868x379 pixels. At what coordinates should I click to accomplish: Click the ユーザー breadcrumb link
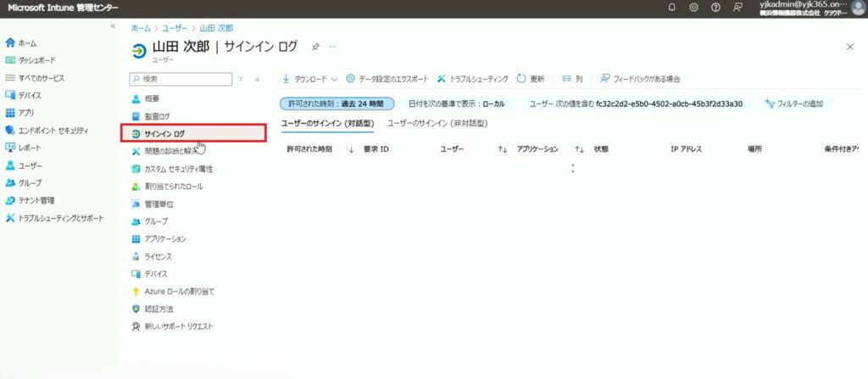[x=175, y=28]
